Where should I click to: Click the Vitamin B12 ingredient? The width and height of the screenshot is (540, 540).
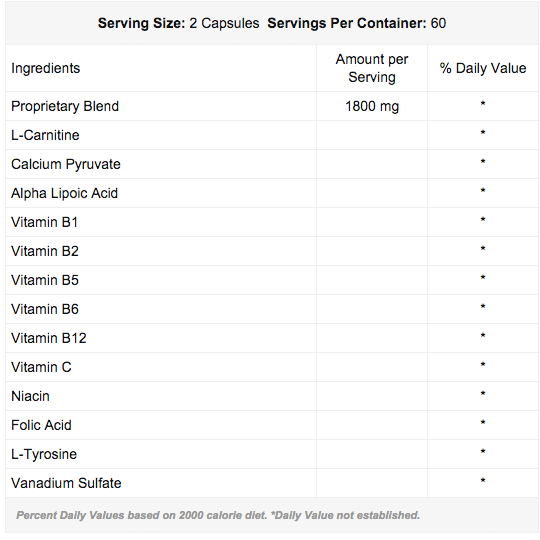coord(49,338)
